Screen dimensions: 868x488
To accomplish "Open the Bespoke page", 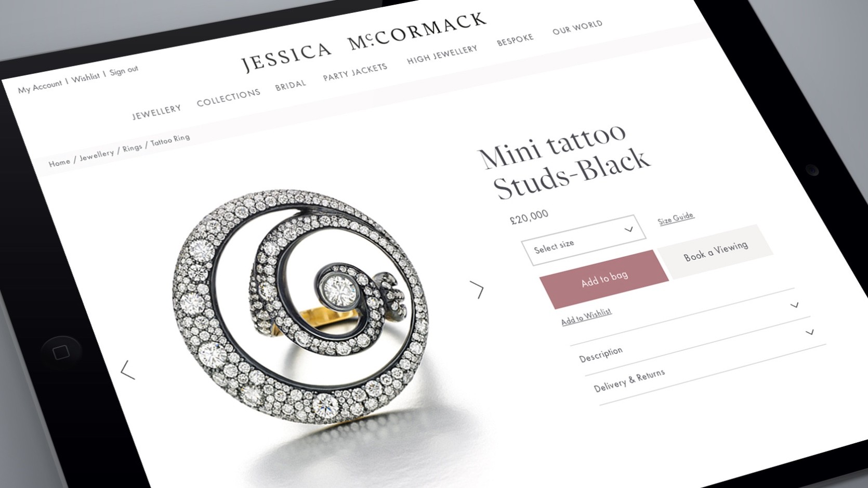I will pyautogui.click(x=515, y=40).
